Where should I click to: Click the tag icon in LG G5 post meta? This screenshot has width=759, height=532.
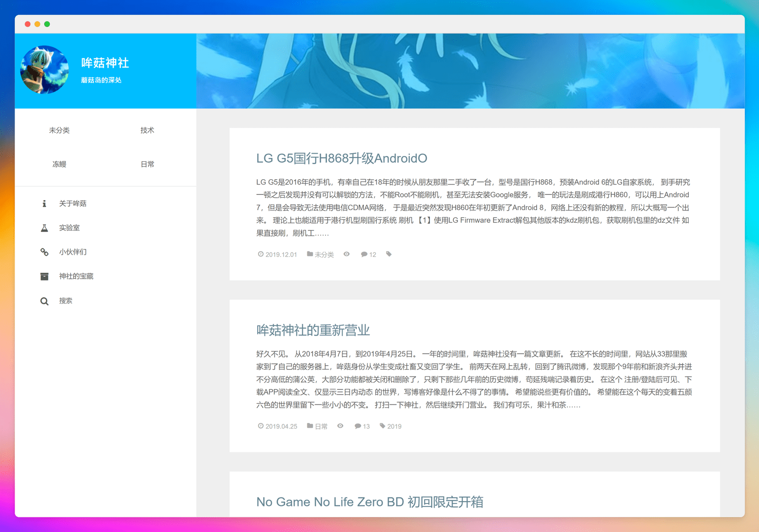[389, 254]
